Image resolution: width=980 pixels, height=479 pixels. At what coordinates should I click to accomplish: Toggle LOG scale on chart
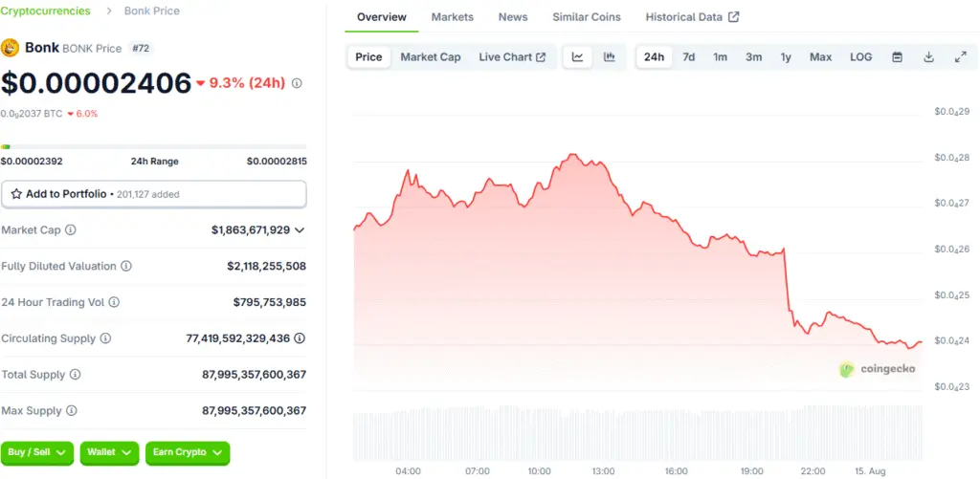click(860, 56)
